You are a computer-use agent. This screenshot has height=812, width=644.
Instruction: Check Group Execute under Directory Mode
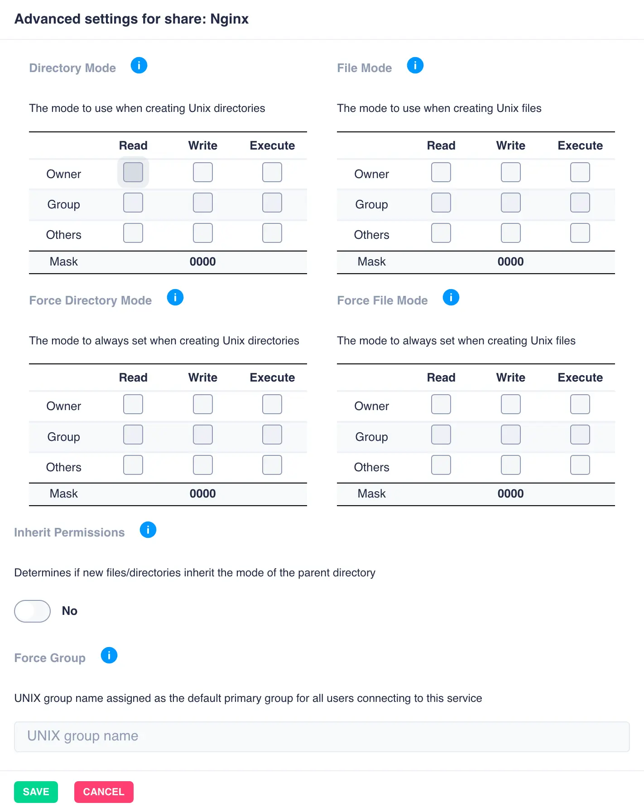272,203
